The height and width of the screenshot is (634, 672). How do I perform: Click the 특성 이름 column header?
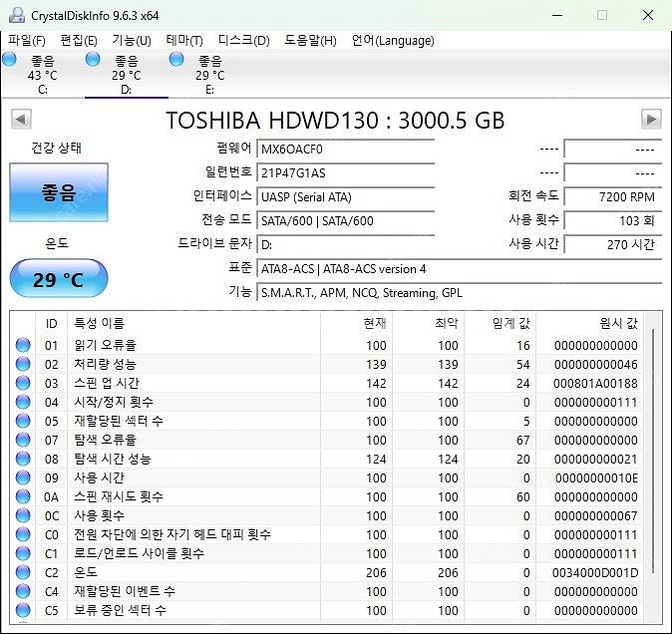pyautogui.click(x=193, y=323)
